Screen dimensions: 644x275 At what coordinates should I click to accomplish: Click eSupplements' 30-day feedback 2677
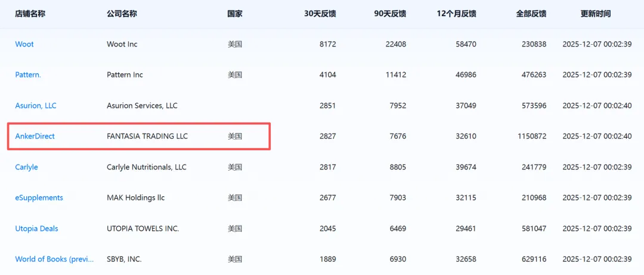coord(328,197)
